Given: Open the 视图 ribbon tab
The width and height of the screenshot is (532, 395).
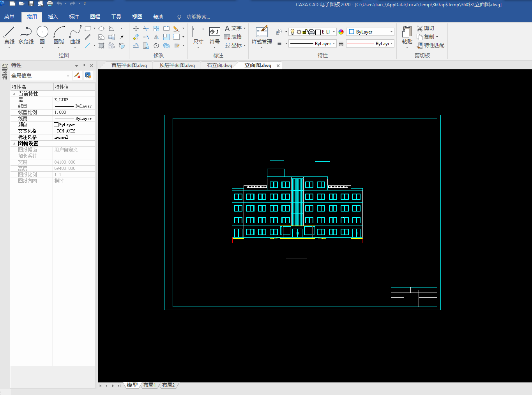Looking at the screenshot, I should tap(137, 17).
